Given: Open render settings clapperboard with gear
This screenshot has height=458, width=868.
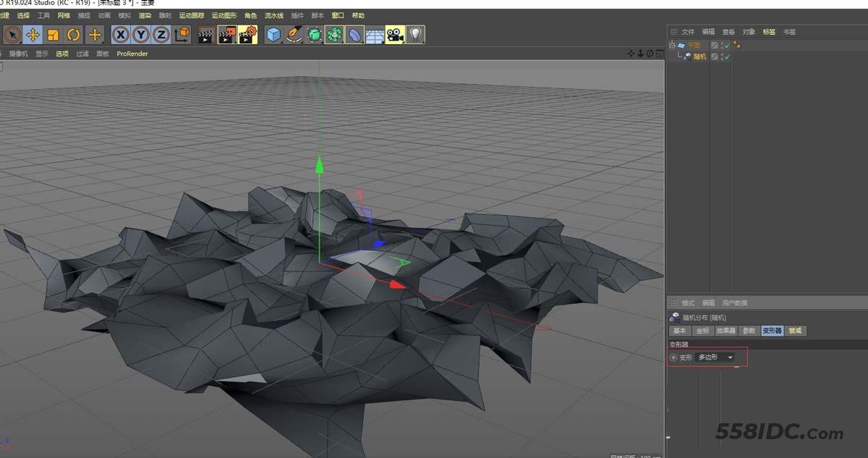Looking at the screenshot, I should click(x=248, y=34).
